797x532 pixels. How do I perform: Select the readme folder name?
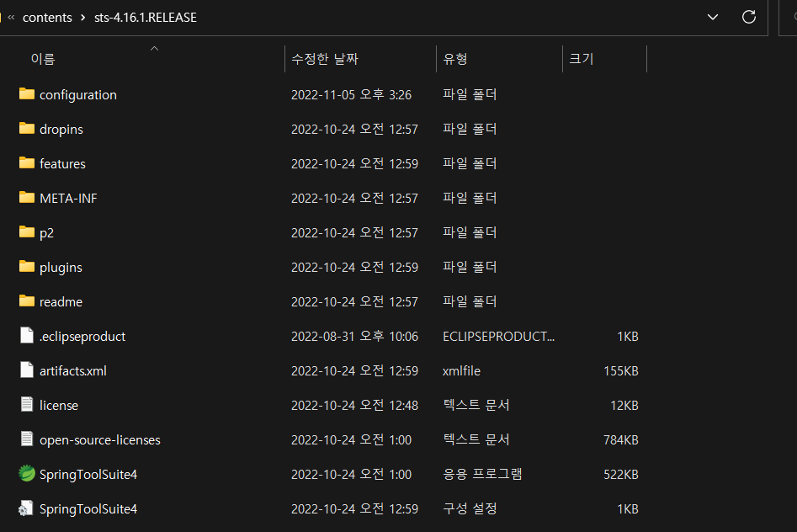pos(61,302)
